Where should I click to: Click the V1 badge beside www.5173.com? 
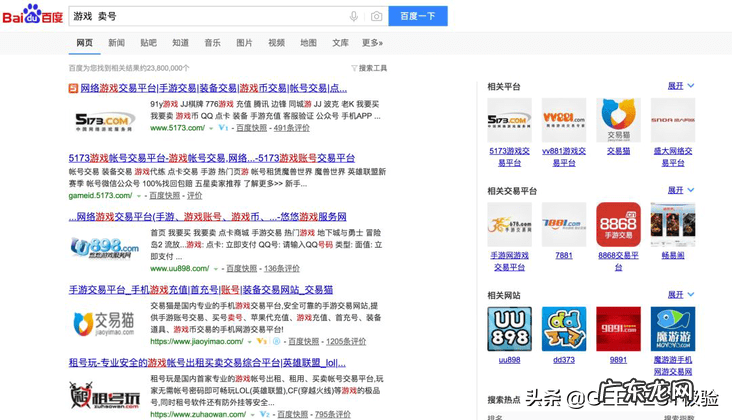[223, 128]
